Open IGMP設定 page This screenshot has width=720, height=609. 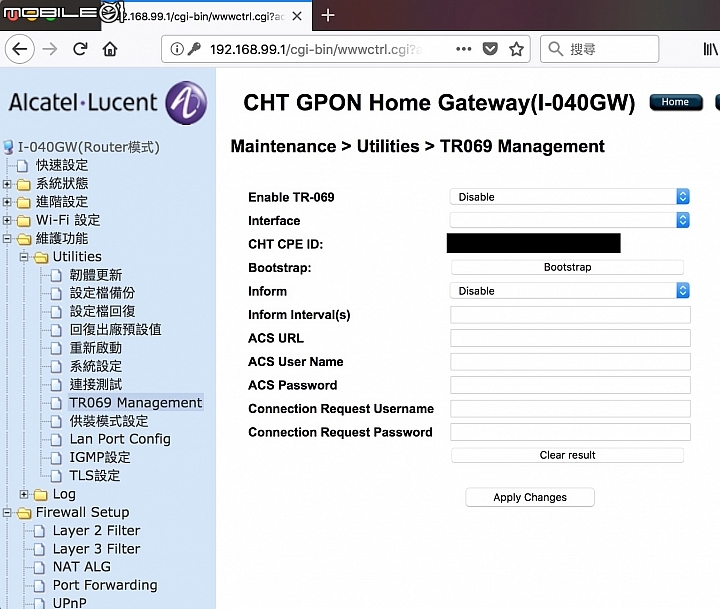click(x=100, y=457)
